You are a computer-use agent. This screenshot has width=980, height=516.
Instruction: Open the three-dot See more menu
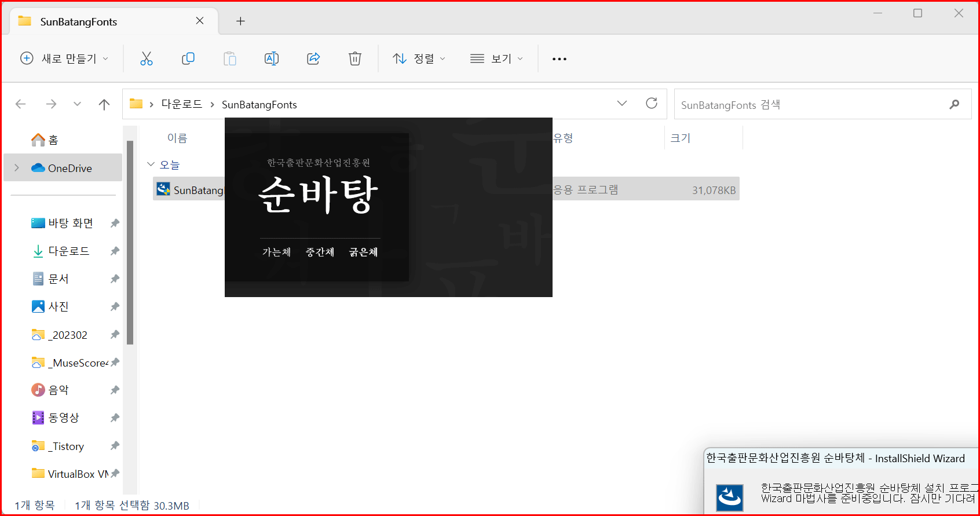coord(560,59)
